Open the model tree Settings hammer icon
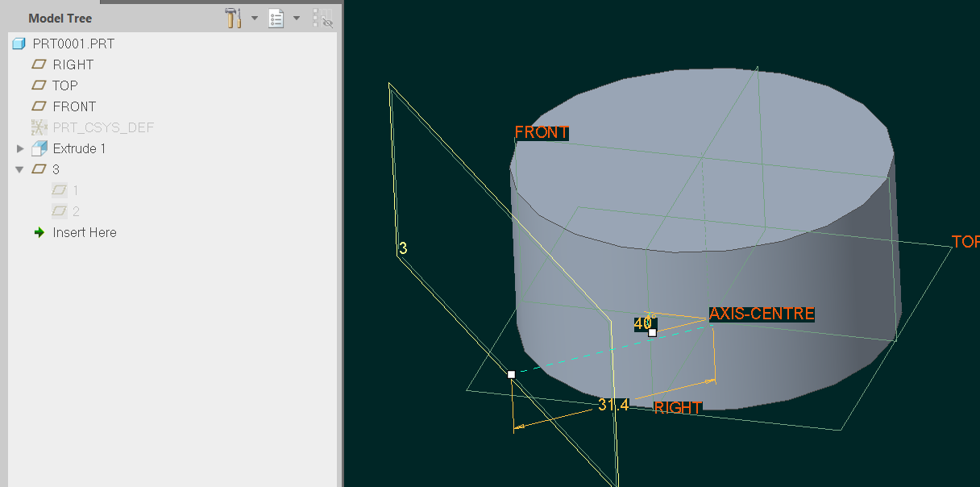 click(x=233, y=18)
